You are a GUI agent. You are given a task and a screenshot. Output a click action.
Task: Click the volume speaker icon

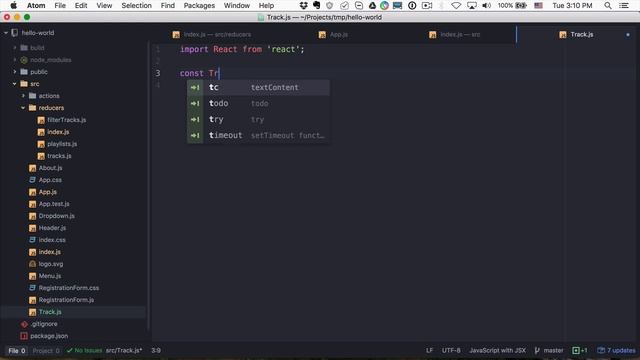[x=486, y=5]
